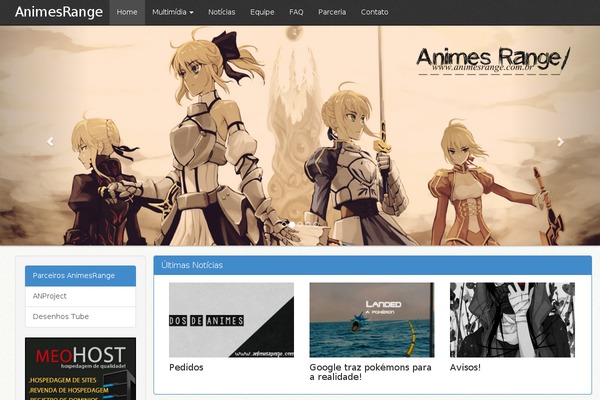This screenshot has width=600, height=400.
Task: Open the FAQ menu item
Action: (296, 12)
